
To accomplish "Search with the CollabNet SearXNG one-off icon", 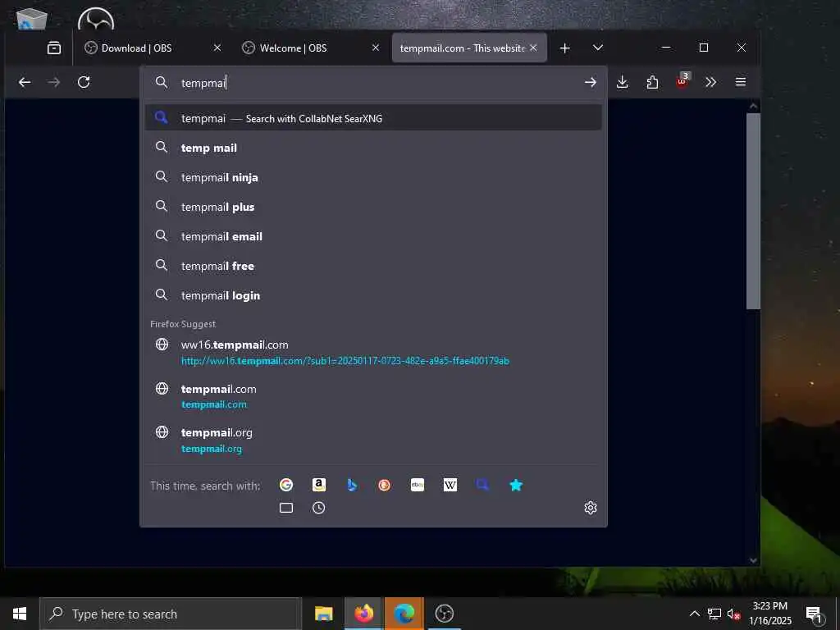I will coord(482,486).
